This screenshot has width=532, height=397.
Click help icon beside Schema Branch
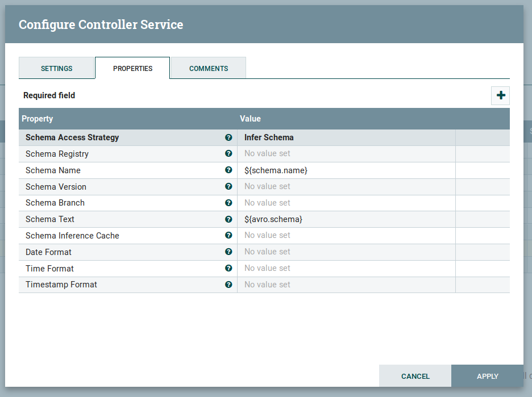[228, 203]
